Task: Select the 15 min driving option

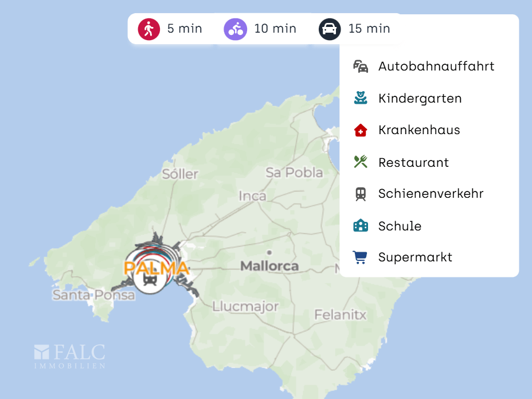Action: [x=369, y=29]
